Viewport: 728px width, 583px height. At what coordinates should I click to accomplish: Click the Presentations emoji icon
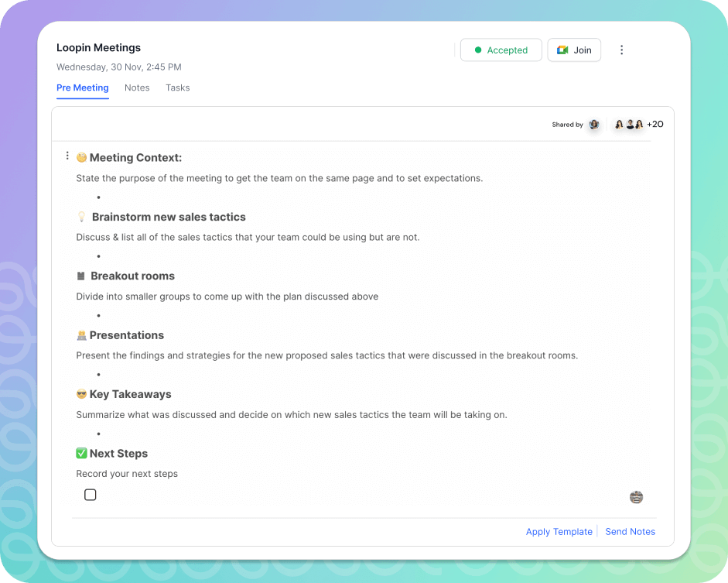click(82, 335)
